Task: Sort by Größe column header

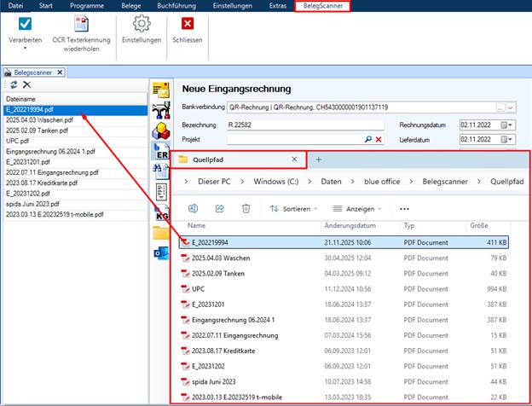Action: (x=479, y=225)
